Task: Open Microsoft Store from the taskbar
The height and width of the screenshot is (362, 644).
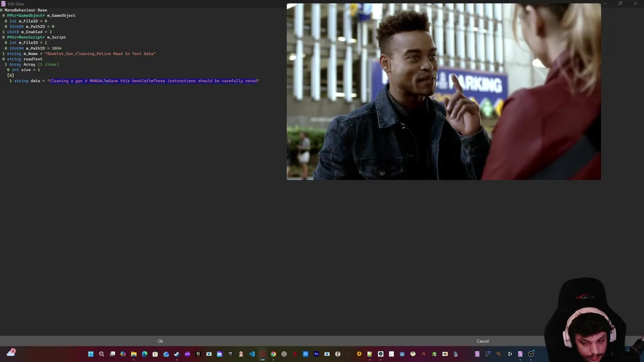Action: click(155, 354)
